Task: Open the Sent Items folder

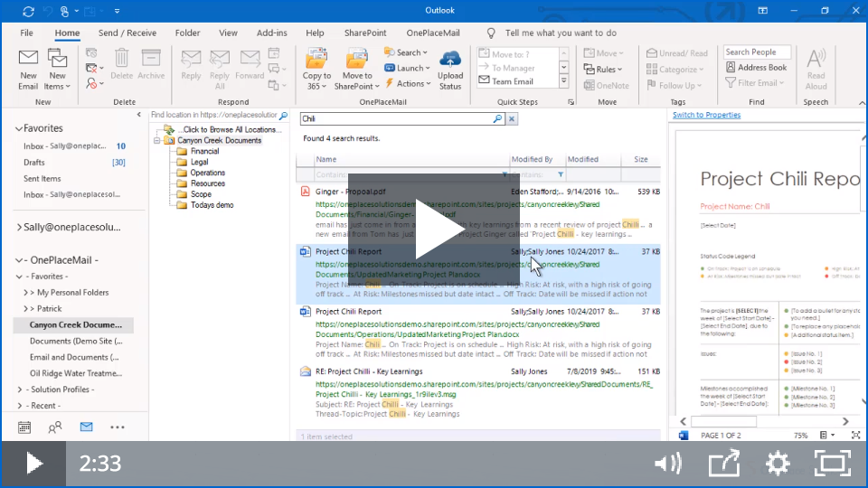Action: click(42, 179)
